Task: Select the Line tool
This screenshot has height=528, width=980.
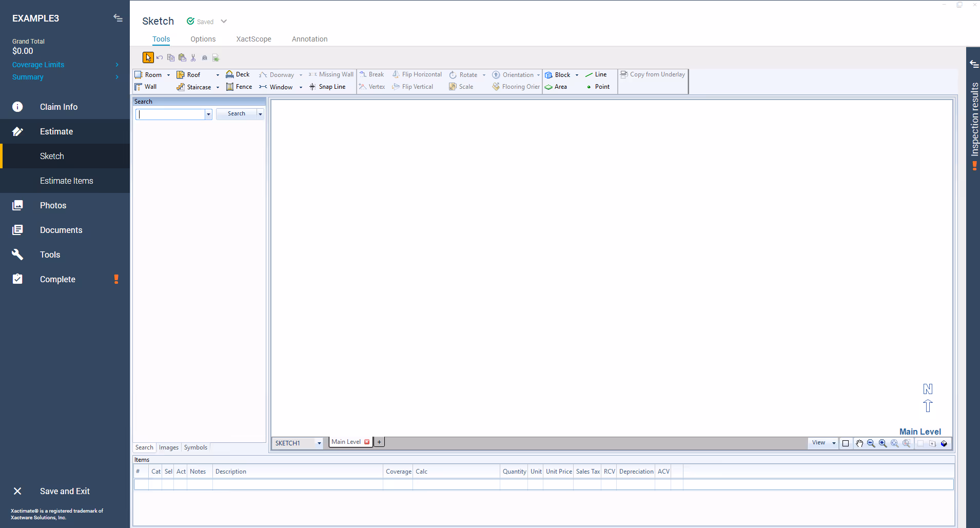Action: pyautogui.click(x=596, y=74)
